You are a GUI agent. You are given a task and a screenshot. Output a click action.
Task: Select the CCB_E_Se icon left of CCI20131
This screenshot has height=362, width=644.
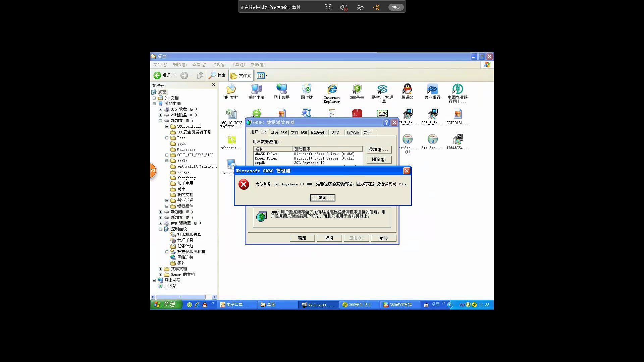point(432,117)
